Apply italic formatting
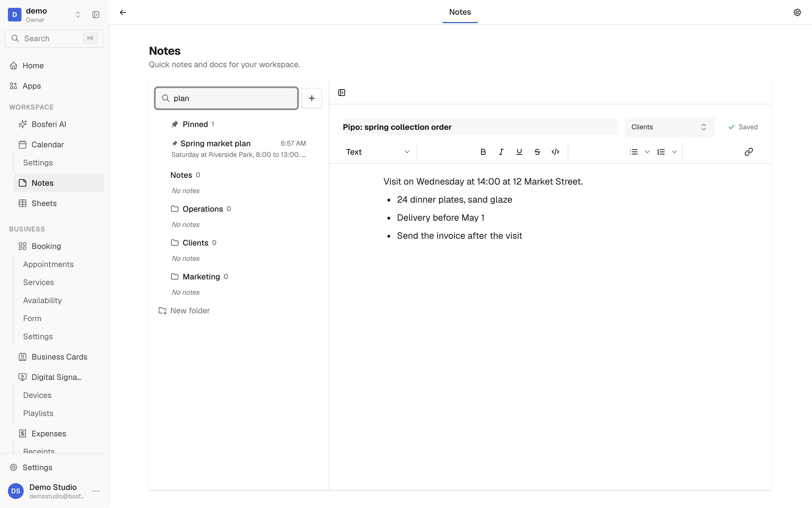The image size is (812, 508). [x=501, y=152]
